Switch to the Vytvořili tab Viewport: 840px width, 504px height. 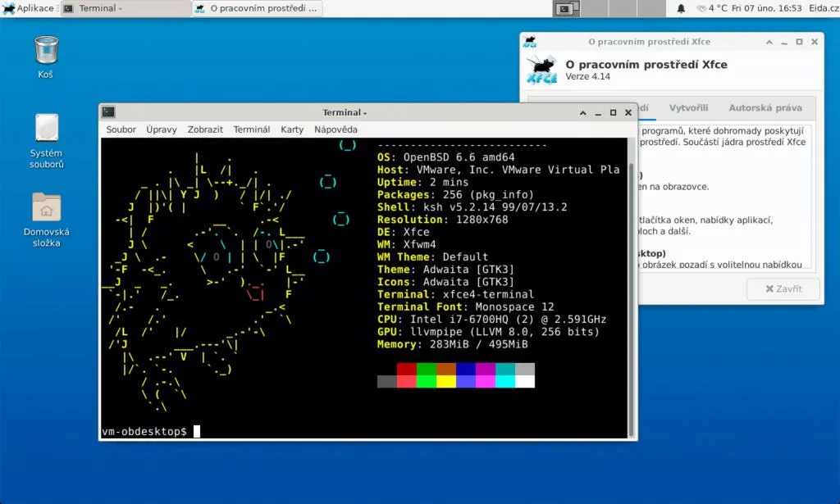(688, 108)
